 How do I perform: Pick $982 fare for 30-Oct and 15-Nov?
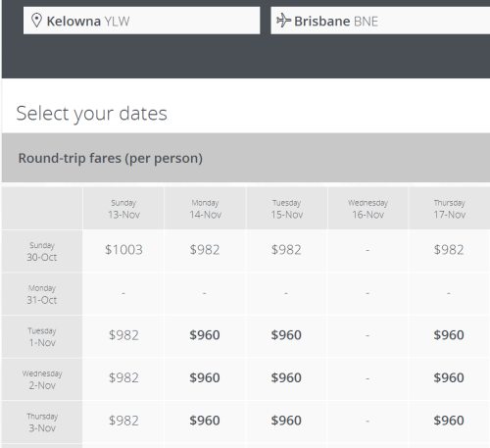point(286,250)
